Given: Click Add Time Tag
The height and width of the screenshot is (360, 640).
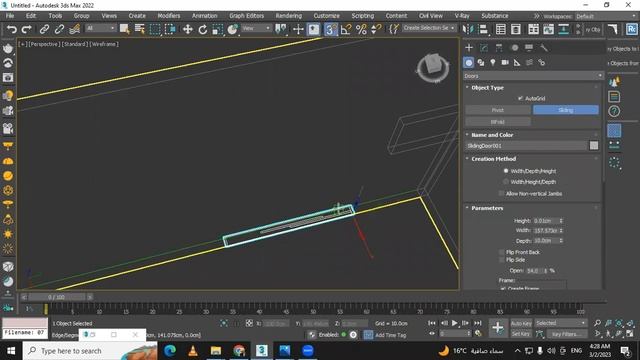Looking at the screenshot, I should [x=391, y=335].
